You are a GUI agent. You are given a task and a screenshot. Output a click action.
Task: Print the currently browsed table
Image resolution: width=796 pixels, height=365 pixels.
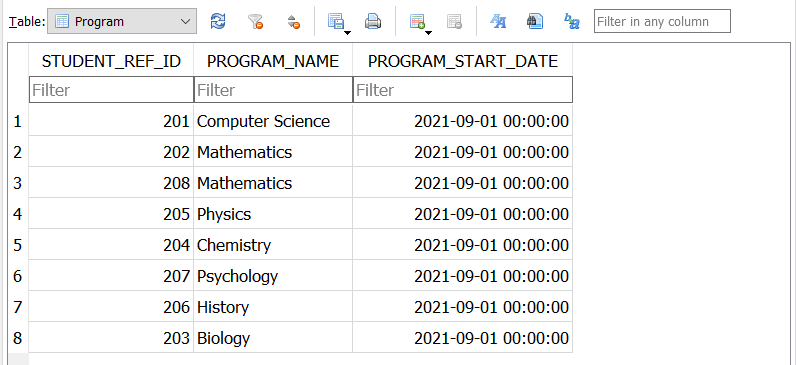(x=373, y=21)
